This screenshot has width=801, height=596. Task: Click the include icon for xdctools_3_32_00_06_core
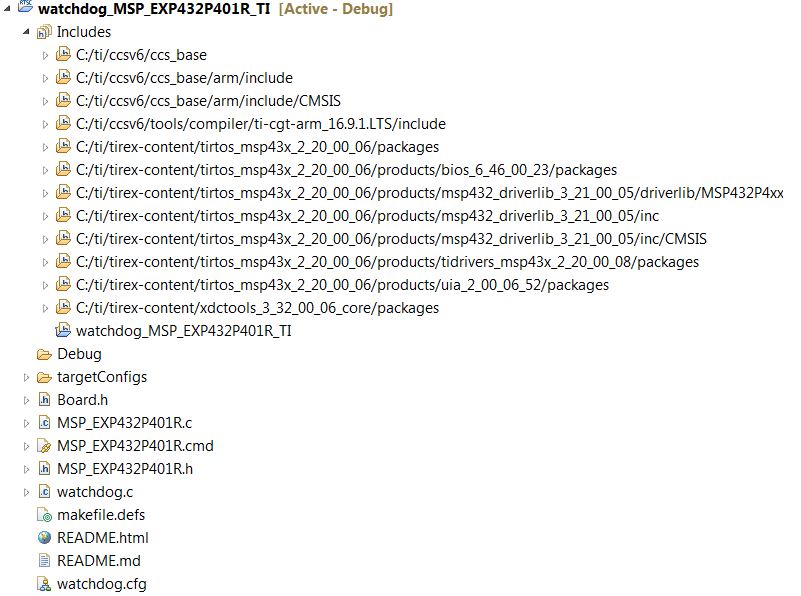point(63,307)
